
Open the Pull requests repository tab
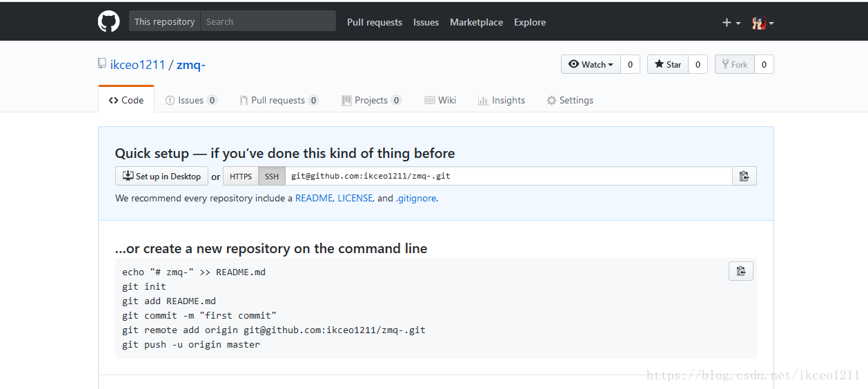click(279, 100)
